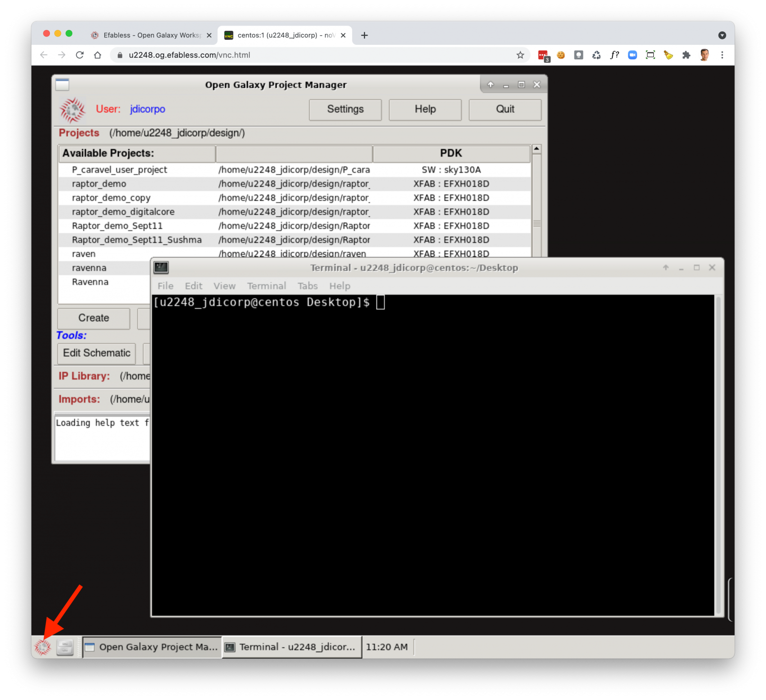The height and width of the screenshot is (700, 766).
Task: Click the Efabless logo beside User label
Action: click(73, 110)
